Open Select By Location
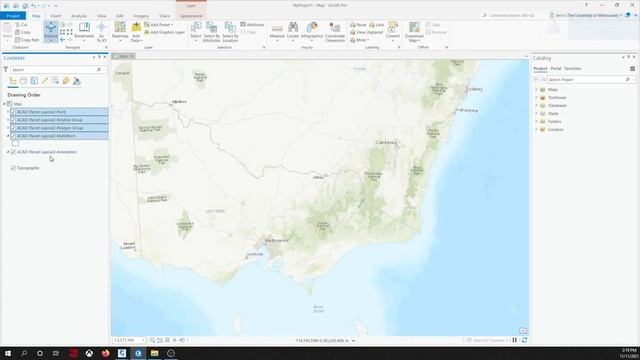 pos(230,31)
